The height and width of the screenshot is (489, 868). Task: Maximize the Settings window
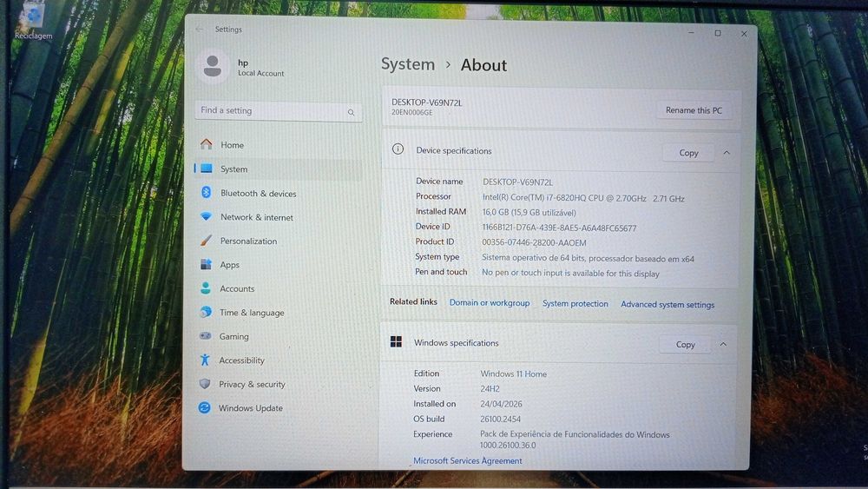[718, 33]
